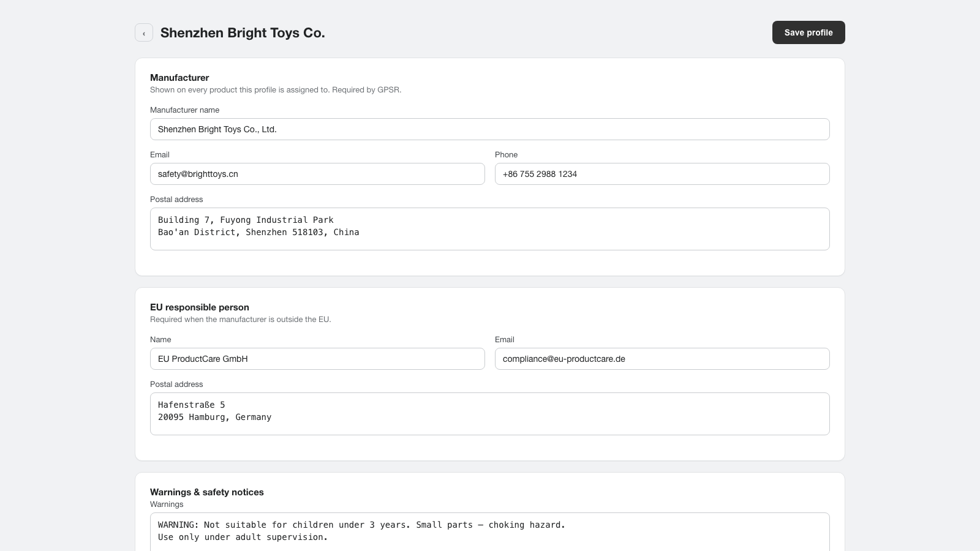Screen dimensions: 980x551
Task: Click into the Warnings textarea
Action: point(490,531)
